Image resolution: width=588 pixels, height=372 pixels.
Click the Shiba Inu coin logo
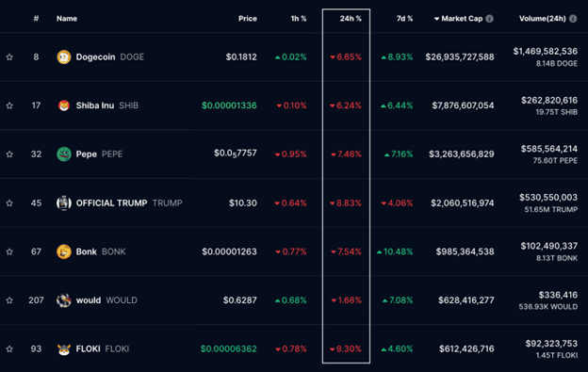click(x=64, y=105)
